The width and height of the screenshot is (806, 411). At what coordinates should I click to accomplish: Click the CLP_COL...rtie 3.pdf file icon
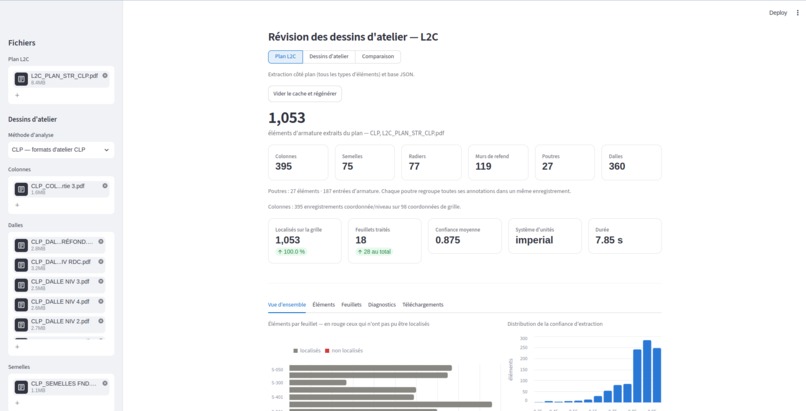(21, 189)
